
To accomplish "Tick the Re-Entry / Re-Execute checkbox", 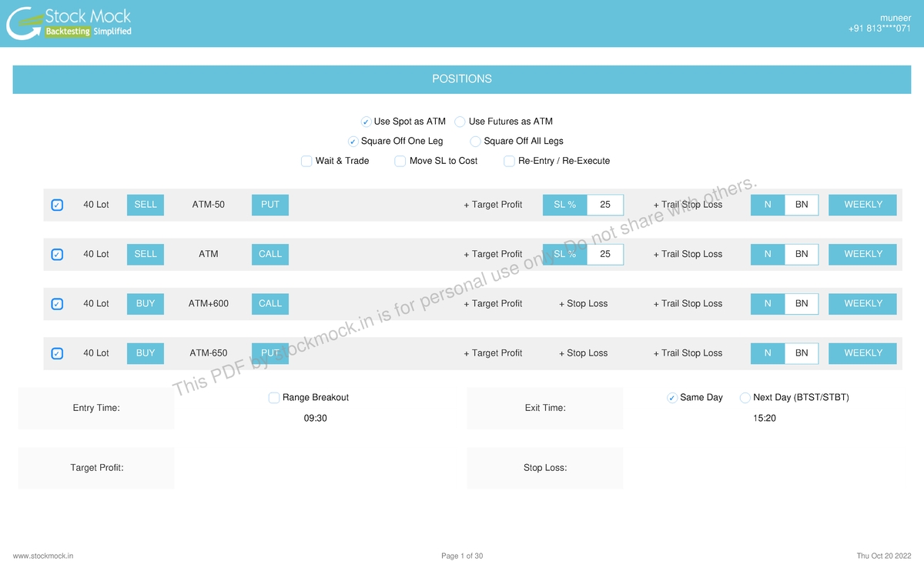I will tap(509, 162).
